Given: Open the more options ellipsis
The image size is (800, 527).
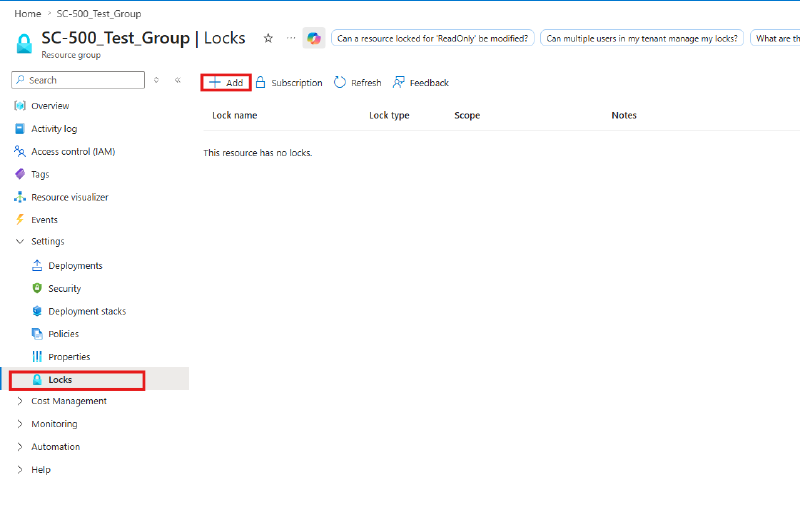Looking at the screenshot, I should coord(291,38).
